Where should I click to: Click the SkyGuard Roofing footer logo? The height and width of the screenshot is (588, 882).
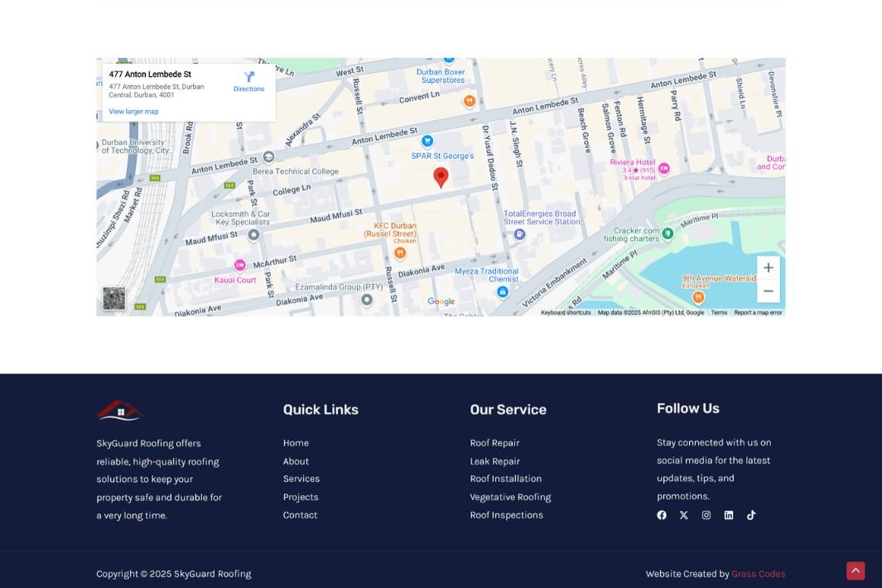tap(120, 411)
